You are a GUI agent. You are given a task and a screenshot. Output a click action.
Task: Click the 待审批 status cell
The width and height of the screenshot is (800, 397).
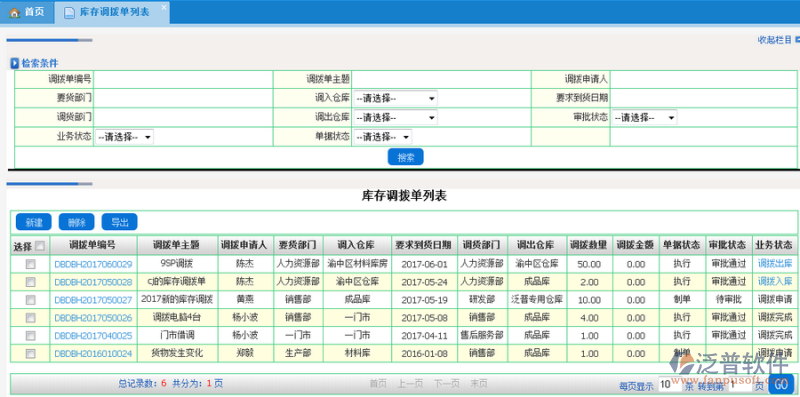point(729,300)
